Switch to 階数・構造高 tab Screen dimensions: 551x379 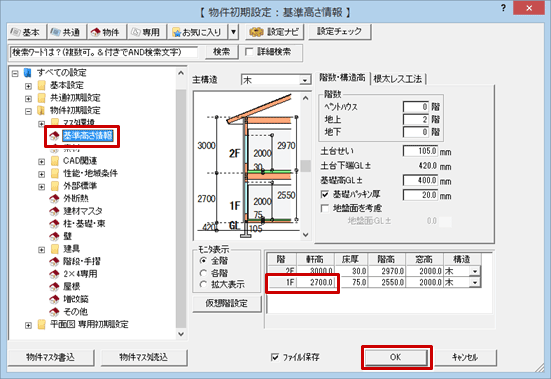click(343, 78)
